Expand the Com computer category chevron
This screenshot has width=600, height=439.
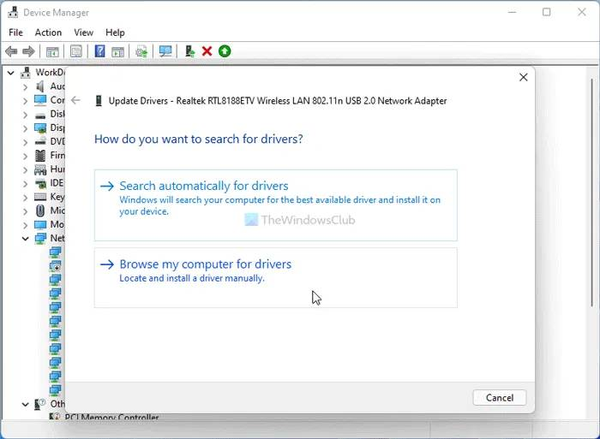(x=25, y=101)
